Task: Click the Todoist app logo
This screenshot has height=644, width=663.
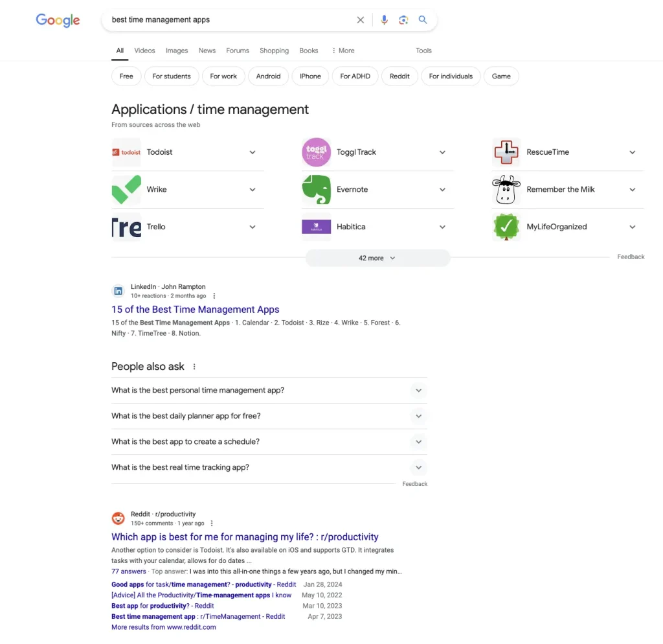Action: [126, 152]
